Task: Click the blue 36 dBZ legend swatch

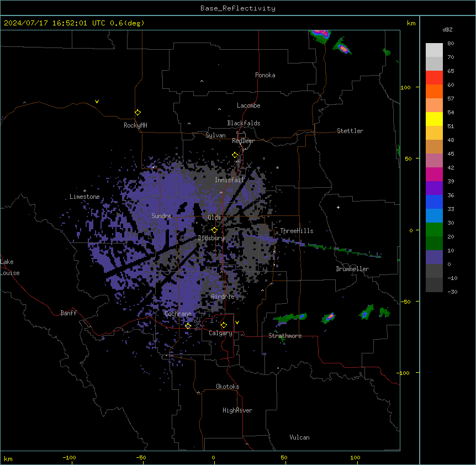Action: [434, 202]
